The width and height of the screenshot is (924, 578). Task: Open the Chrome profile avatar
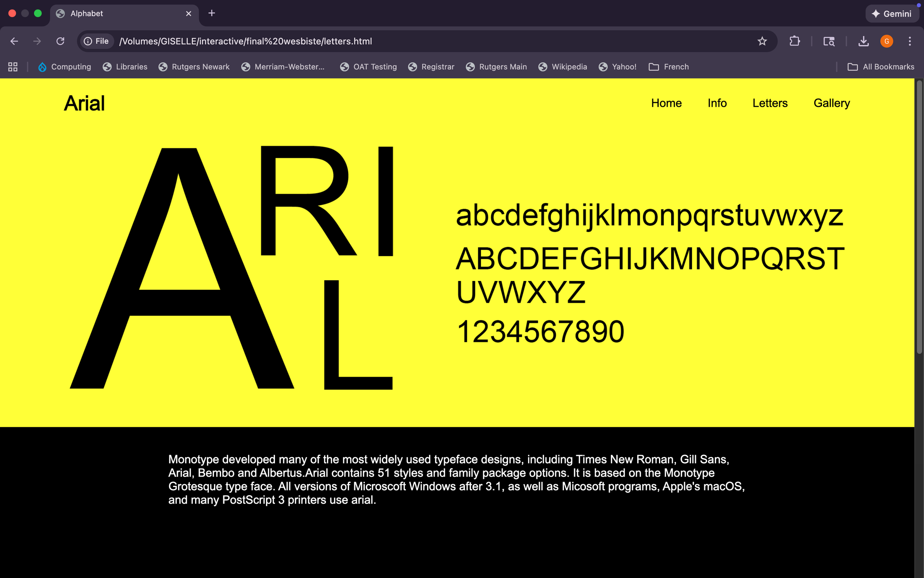[887, 41]
